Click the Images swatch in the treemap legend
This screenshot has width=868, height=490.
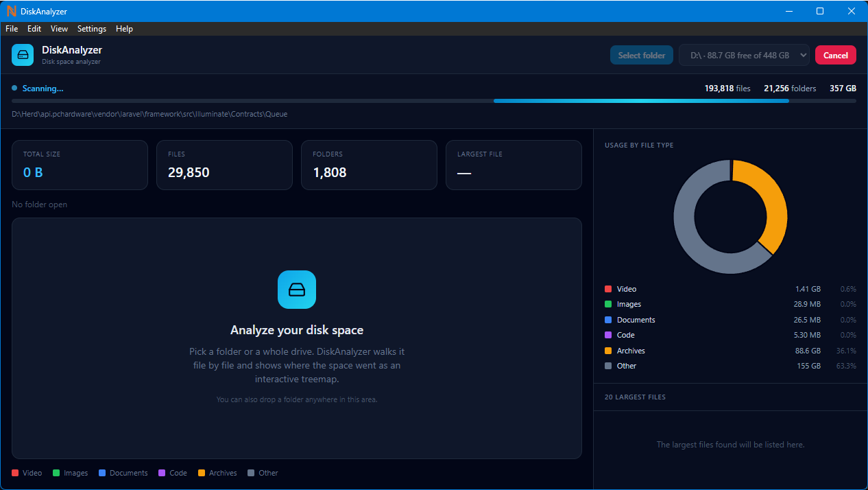(57, 473)
